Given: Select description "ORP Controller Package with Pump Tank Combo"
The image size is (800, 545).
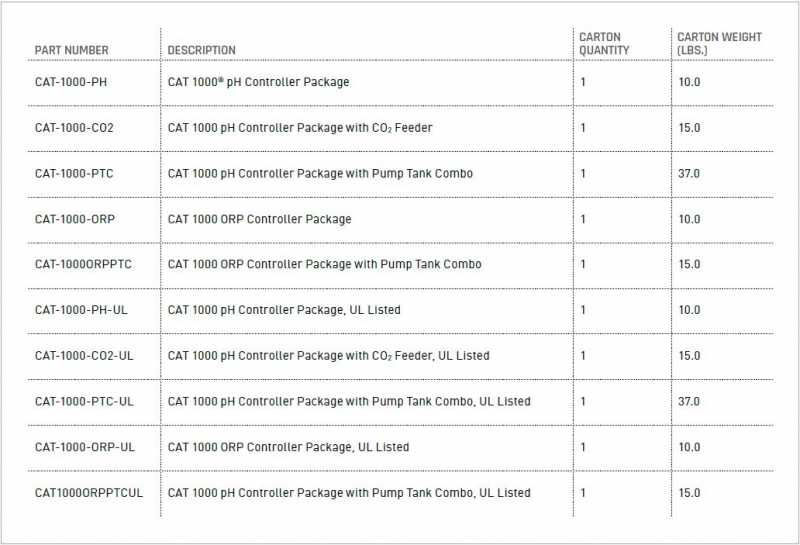Looking at the screenshot, I should (325, 265).
